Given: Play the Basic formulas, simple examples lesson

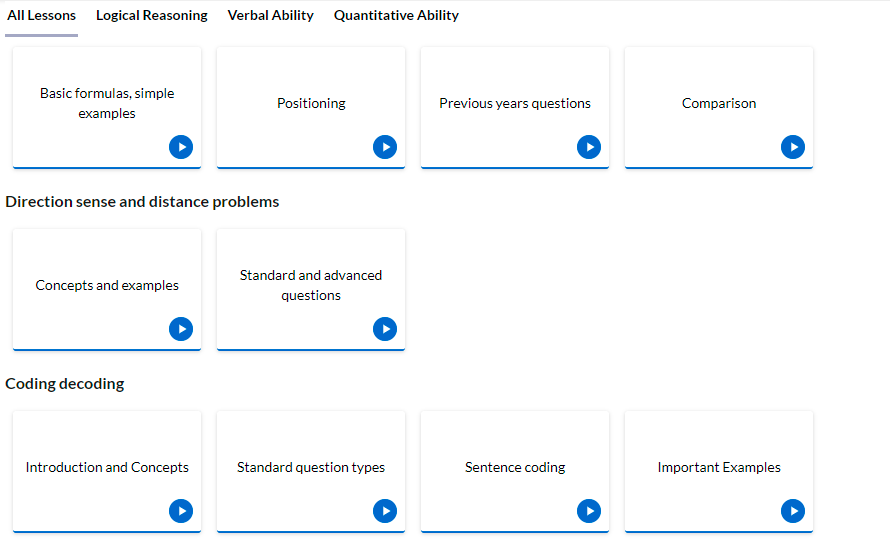Looking at the screenshot, I should coord(181,147).
